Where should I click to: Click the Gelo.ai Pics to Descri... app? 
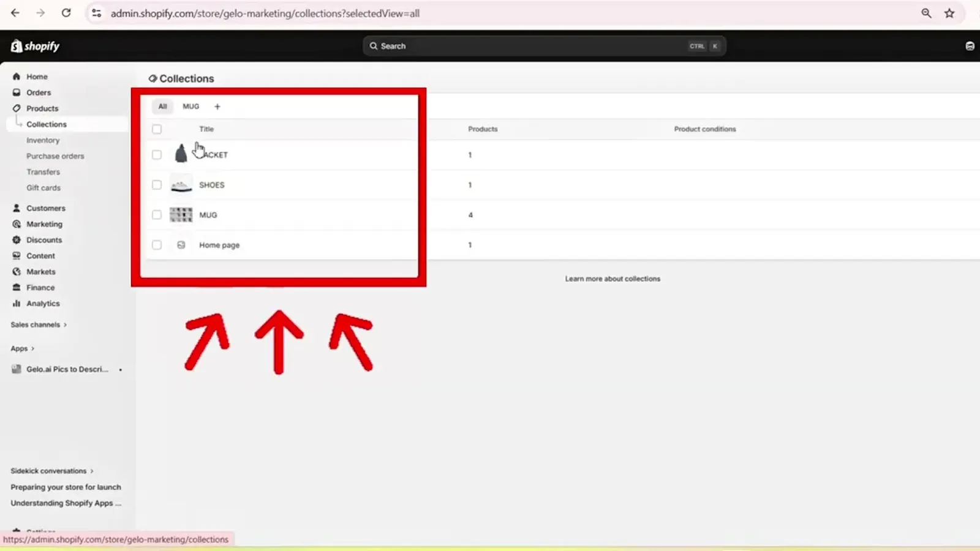point(67,369)
